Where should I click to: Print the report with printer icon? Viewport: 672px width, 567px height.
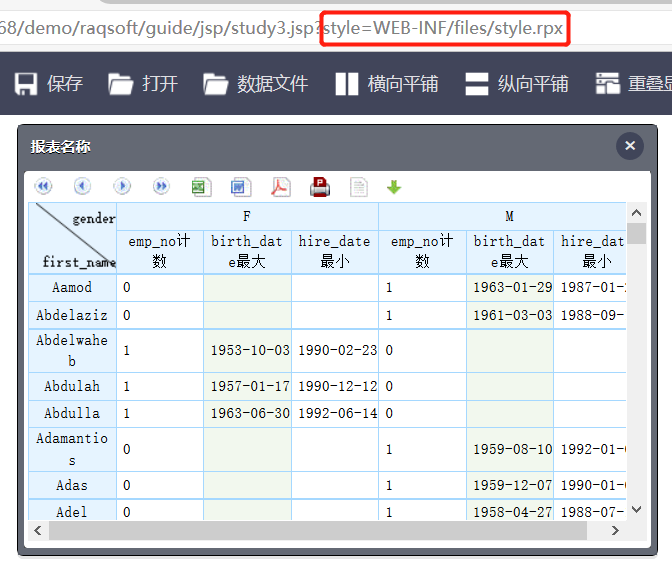click(x=320, y=186)
